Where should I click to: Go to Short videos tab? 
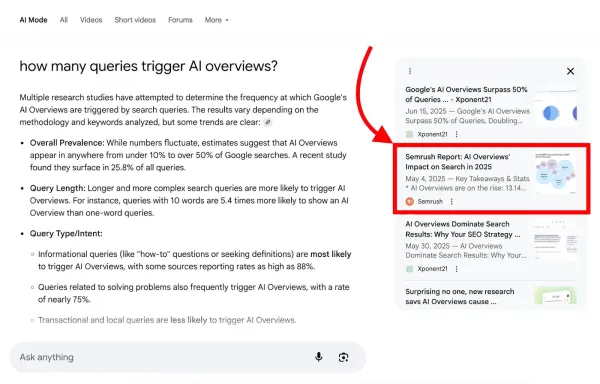[135, 20]
